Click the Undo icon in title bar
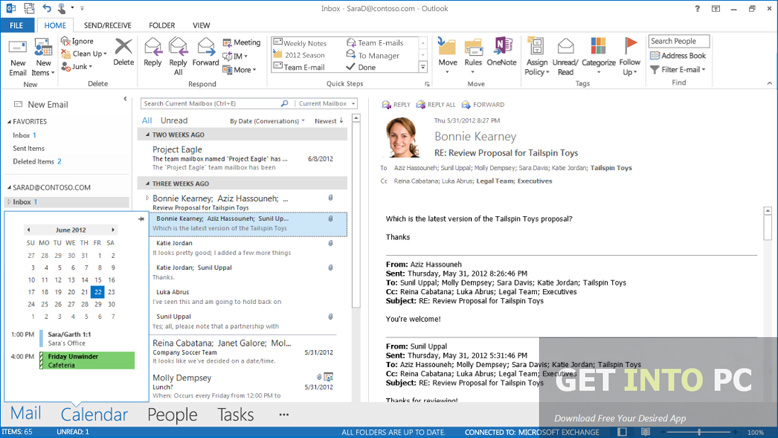This screenshot has height=438, width=778. point(47,8)
